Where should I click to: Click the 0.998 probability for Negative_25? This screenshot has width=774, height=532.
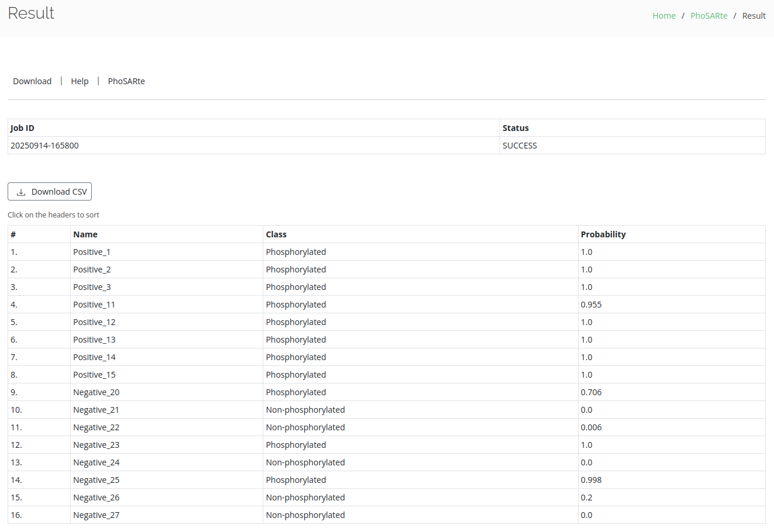coord(591,480)
